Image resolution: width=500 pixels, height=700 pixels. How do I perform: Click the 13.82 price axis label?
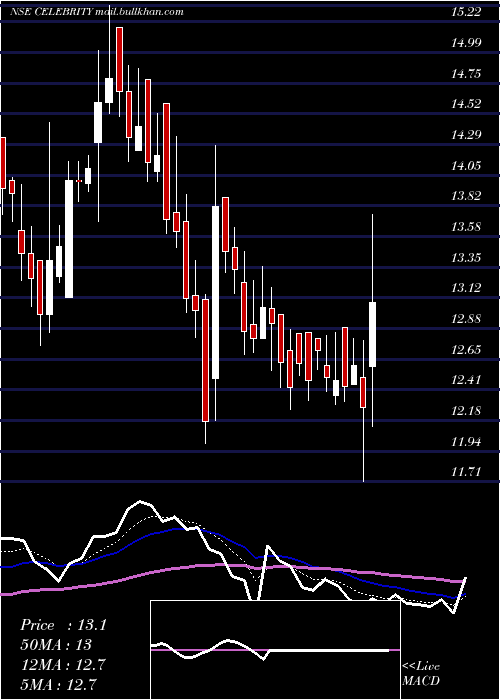[x=466, y=196]
